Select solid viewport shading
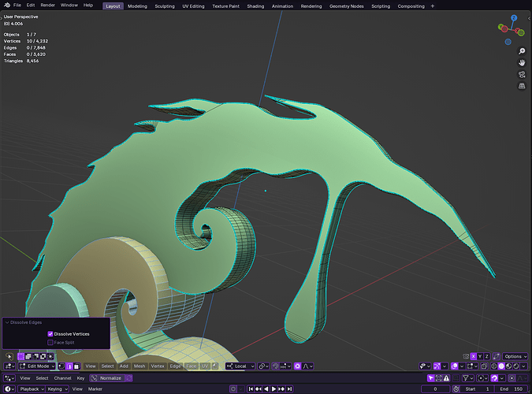The image size is (532, 394). [x=501, y=366]
